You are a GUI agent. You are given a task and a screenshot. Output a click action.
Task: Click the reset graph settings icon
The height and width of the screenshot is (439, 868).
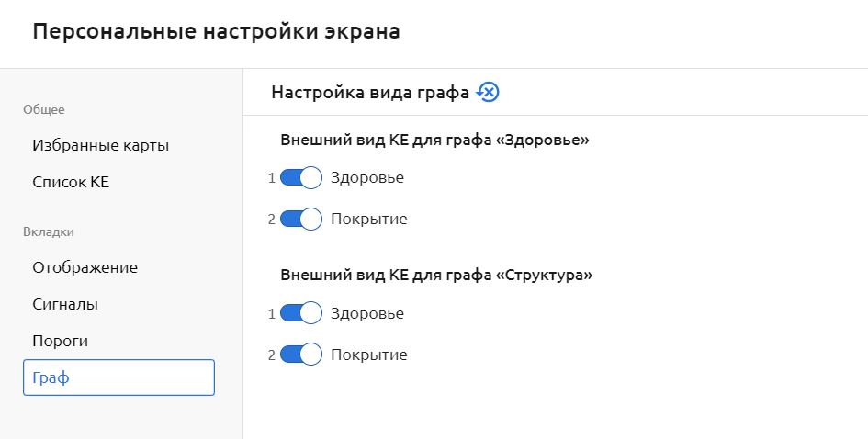[488, 92]
